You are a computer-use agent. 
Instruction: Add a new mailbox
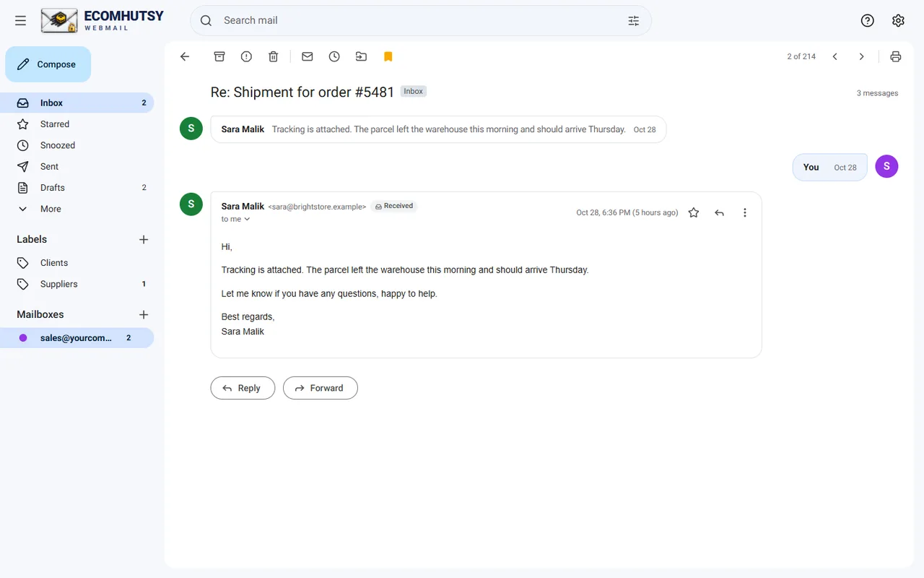[x=144, y=314]
